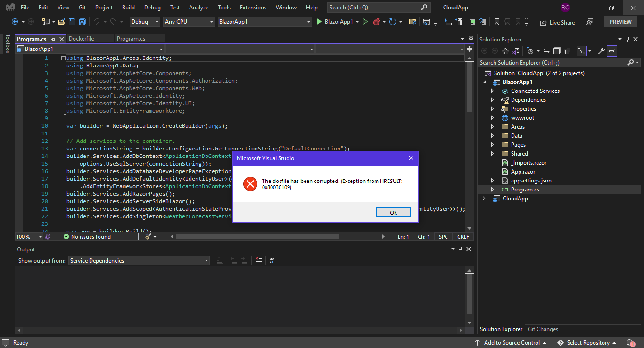Click the Send Feedback person icon
Screen dimensions: 644x348
(x=590, y=22)
